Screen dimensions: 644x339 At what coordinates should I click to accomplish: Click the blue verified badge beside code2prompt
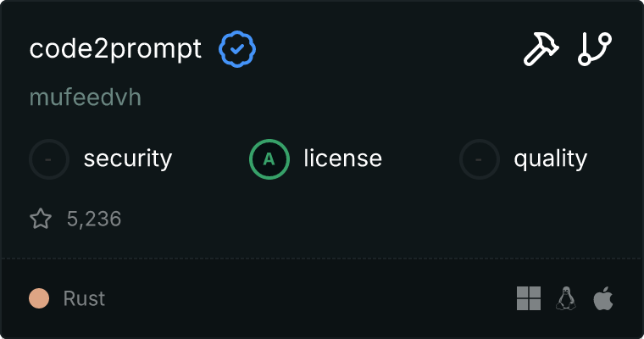(237, 50)
